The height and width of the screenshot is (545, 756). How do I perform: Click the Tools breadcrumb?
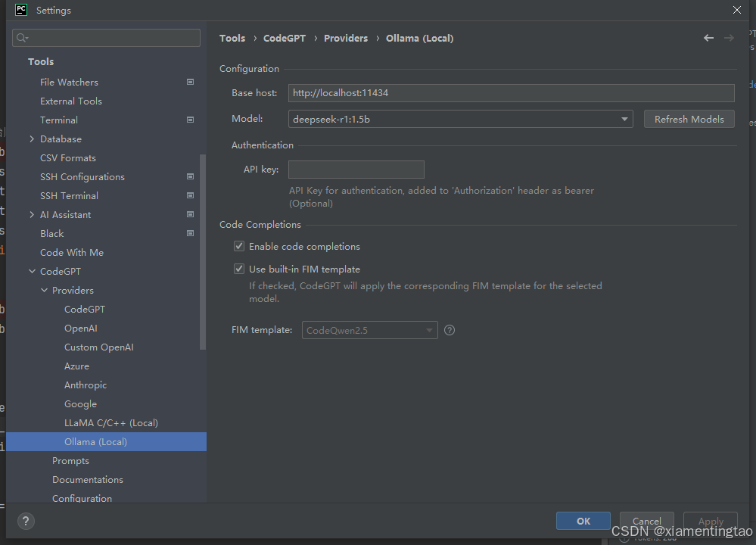click(x=232, y=38)
